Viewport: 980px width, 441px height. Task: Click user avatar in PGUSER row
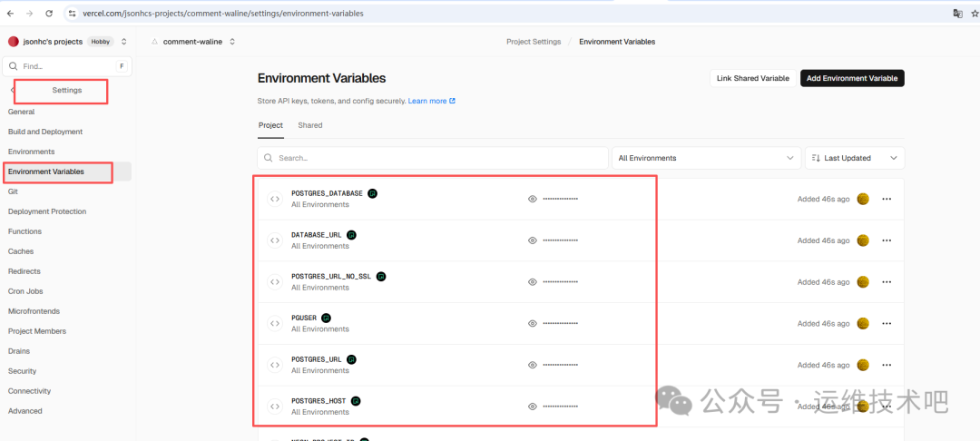tap(863, 324)
